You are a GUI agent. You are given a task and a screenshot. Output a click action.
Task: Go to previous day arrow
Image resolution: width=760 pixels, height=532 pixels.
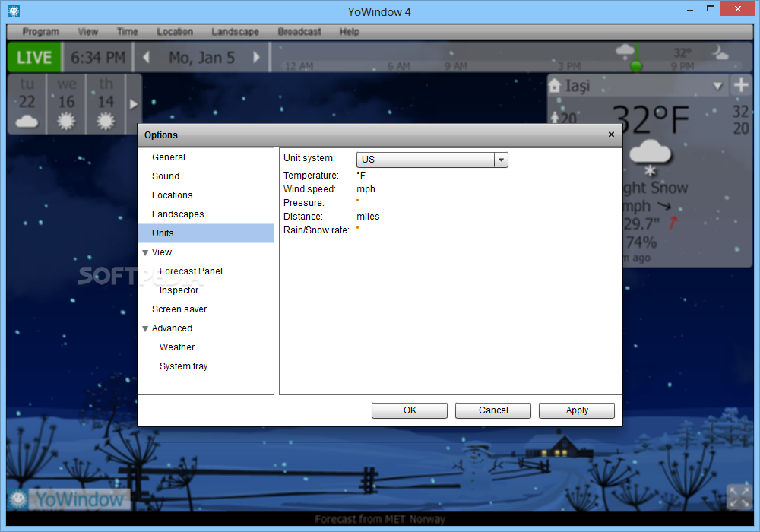[x=146, y=57]
